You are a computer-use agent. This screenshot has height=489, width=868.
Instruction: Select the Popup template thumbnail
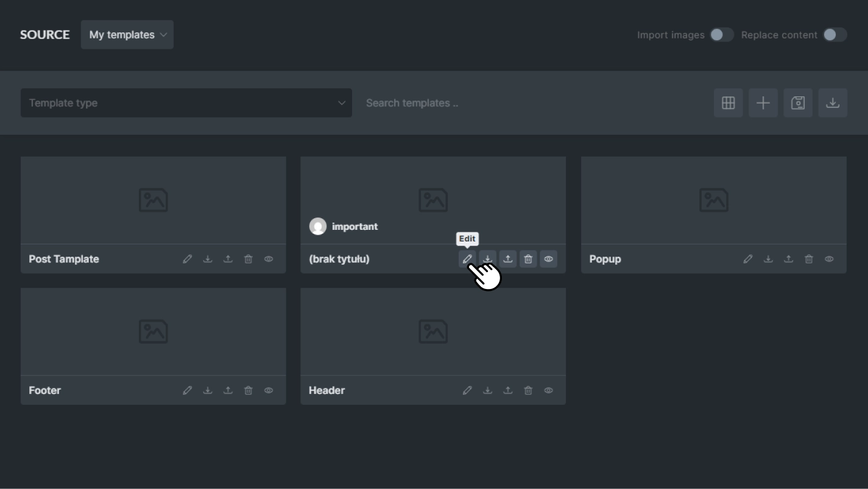713,200
